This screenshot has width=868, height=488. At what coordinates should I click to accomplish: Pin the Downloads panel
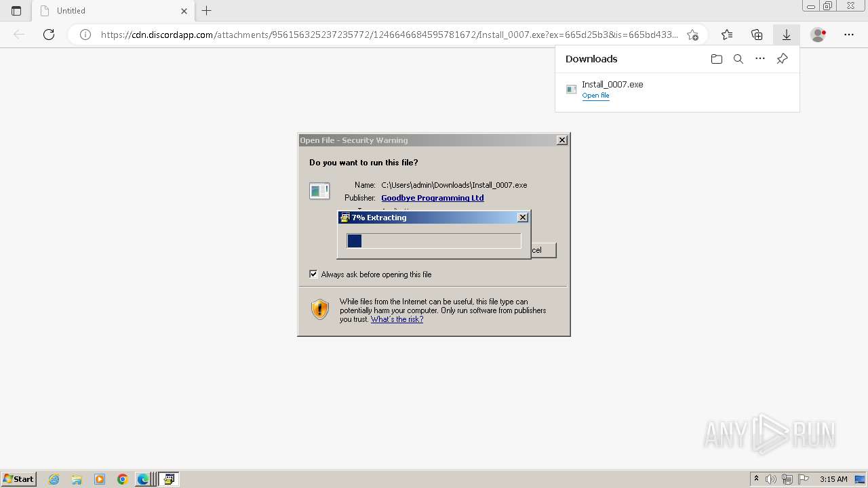click(782, 59)
